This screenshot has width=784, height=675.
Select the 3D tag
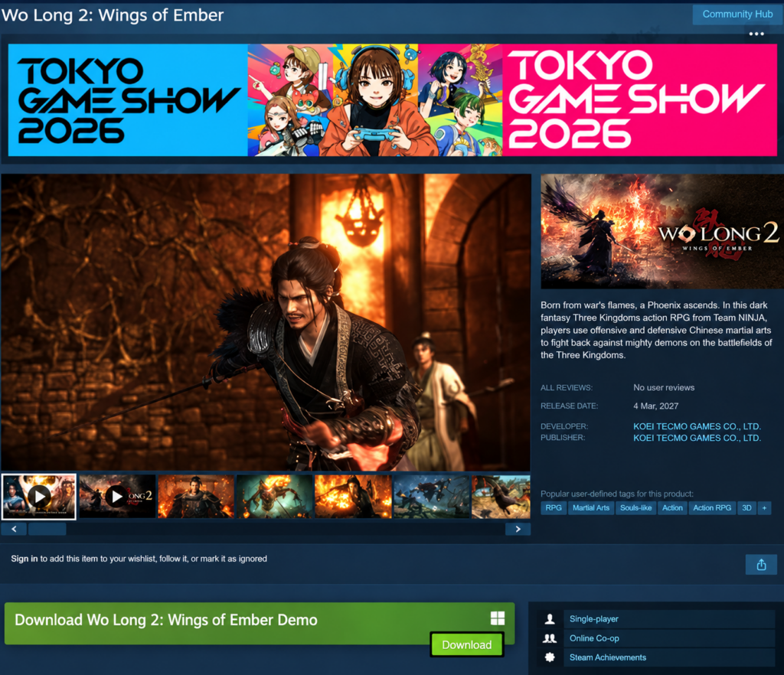746,507
